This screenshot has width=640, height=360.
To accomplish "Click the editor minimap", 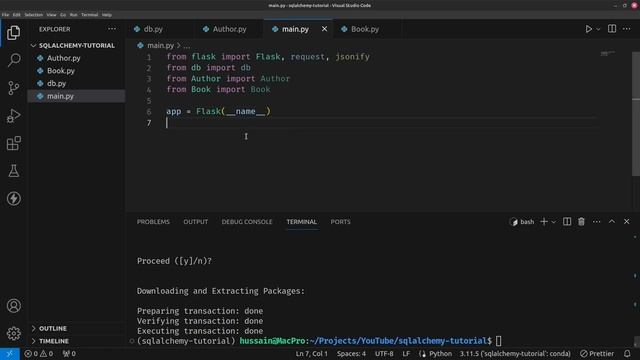I will 608,53.
